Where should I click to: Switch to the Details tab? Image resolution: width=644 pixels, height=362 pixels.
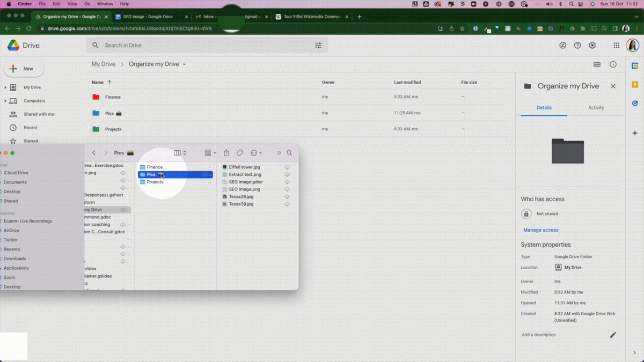tap(544, 107)
